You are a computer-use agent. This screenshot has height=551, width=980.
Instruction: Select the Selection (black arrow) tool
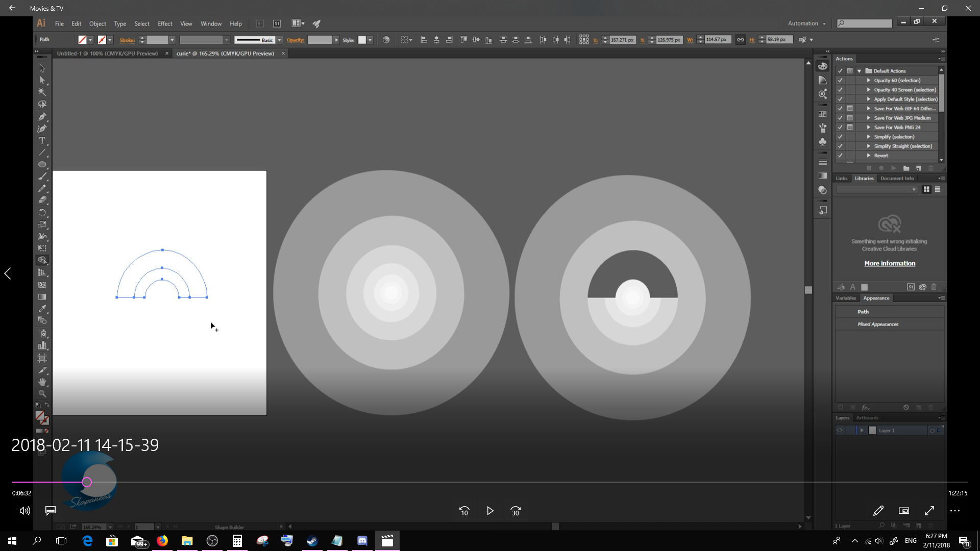(x=42, y=68)
